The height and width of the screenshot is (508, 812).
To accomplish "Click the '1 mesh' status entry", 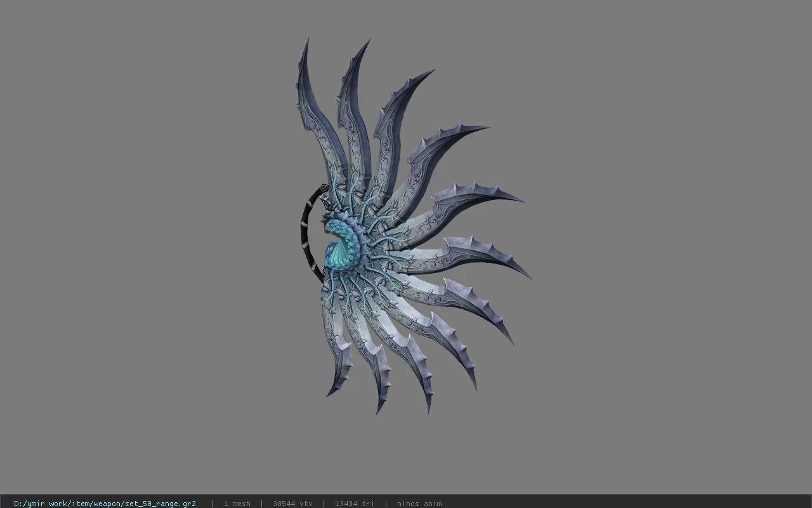I will 237,504.
